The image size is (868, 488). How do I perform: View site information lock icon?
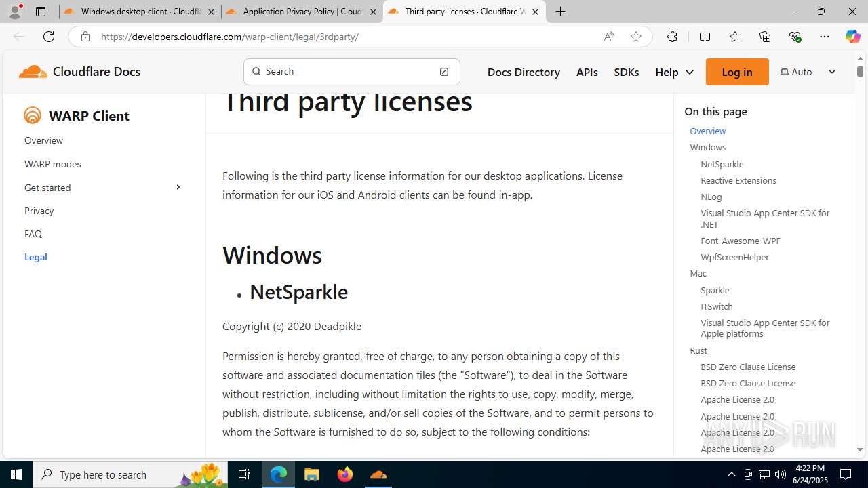85,37
